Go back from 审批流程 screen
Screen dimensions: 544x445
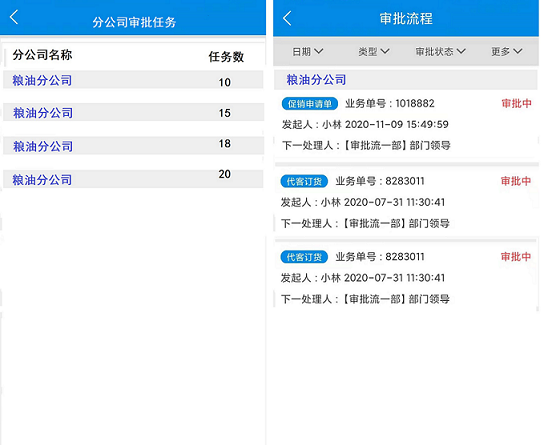(x=287, y=18)
